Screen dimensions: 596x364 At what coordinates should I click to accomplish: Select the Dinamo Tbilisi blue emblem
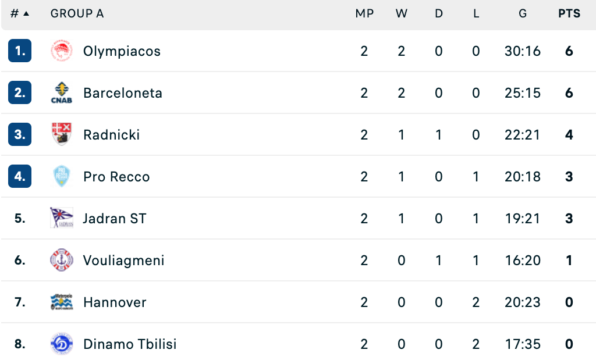(x=62, y=344)
